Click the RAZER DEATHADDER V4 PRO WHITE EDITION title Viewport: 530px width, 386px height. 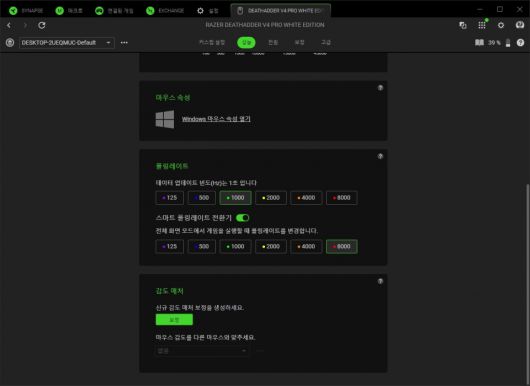[x=265, y=25]
